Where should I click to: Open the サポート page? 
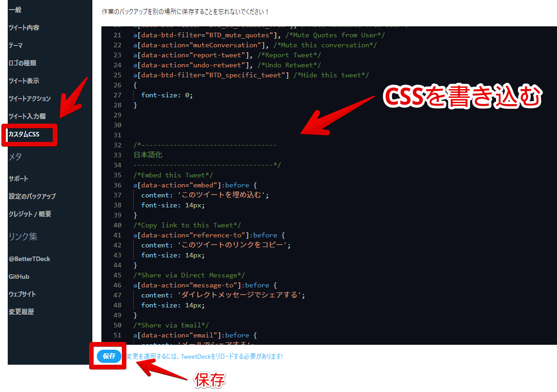[18, 178]
